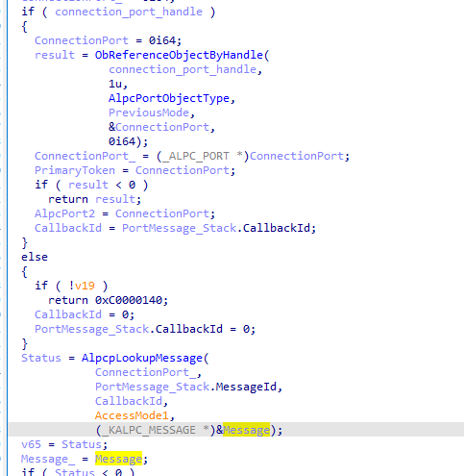Click the _KALPC_MESSAGE type cast
Image resolution: width=464 pixels, height=476 pixels.
(x=156, y=430)
